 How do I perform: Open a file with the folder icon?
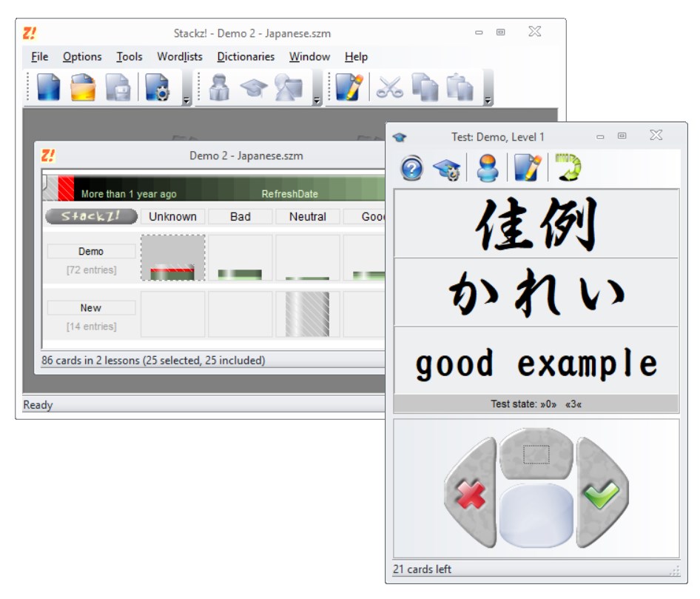(x=83, y=87)
